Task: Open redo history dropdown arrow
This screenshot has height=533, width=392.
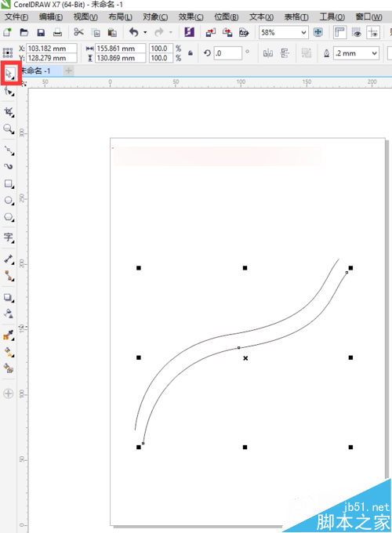Action: click(x=171, y=33)
